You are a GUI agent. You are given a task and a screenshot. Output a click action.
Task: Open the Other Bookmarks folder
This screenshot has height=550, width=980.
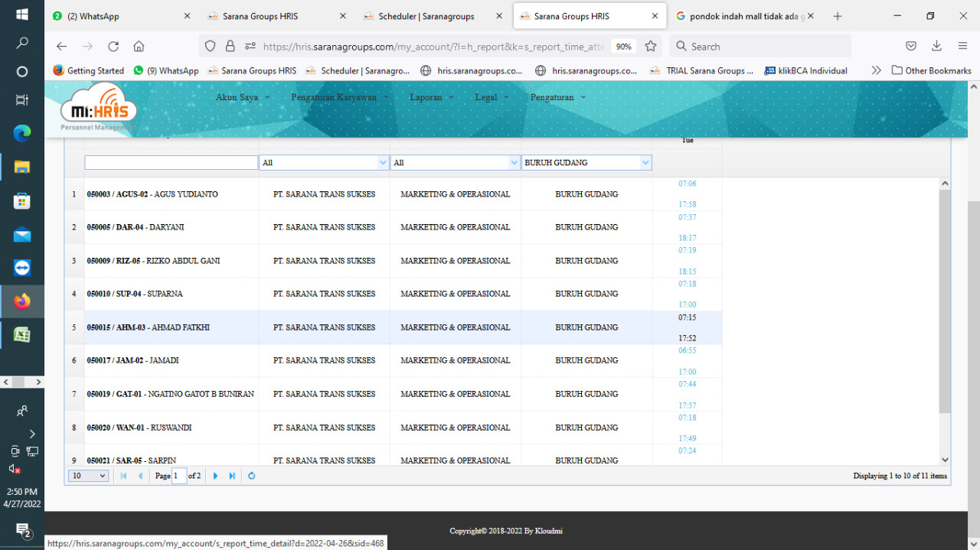coord(931,70)
